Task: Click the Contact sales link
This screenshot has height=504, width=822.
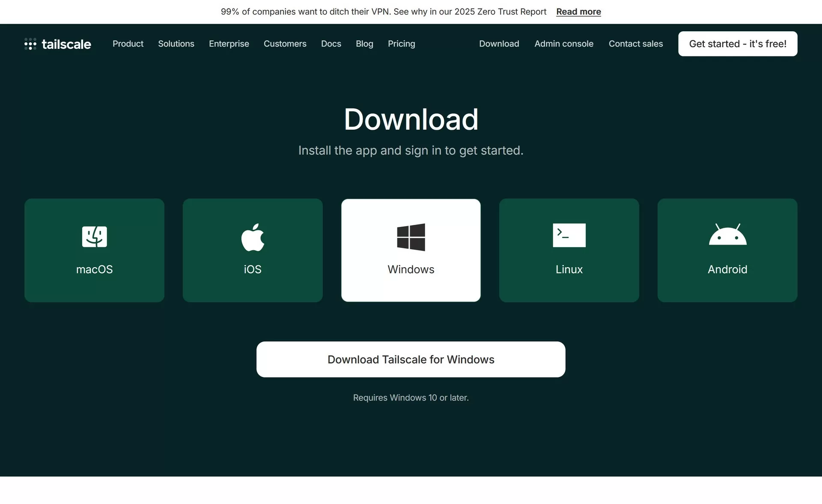Action: (635, 44)
